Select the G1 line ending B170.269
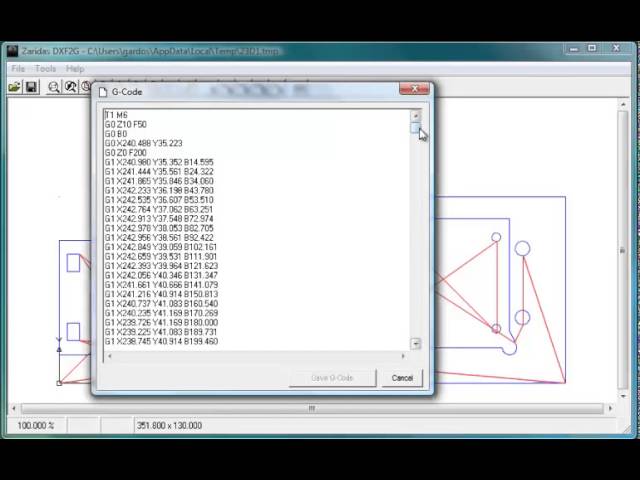Screen dimensions: 640x480 click(x=161, y=313)
